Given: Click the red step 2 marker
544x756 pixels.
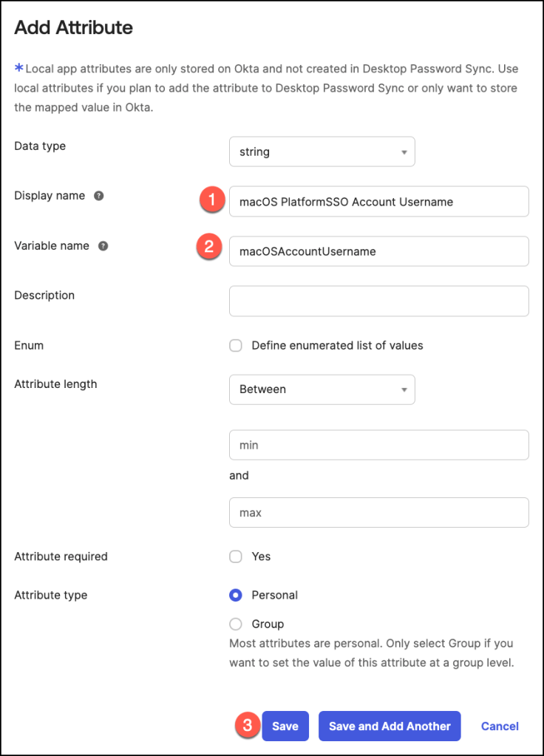Looking at the screenshot, I should [x=209, y=248].
